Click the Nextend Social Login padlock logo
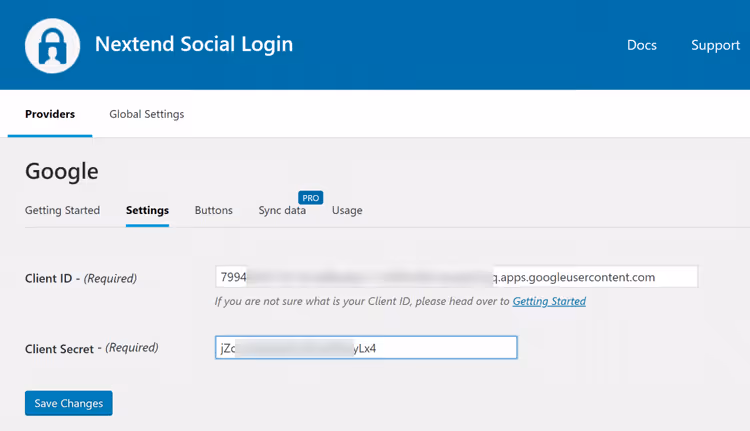This screenshot has height=431, width=750. [x=53, y=45]
